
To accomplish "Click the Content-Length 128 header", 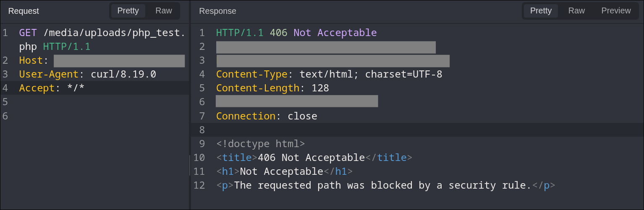I will coord(272,88).
